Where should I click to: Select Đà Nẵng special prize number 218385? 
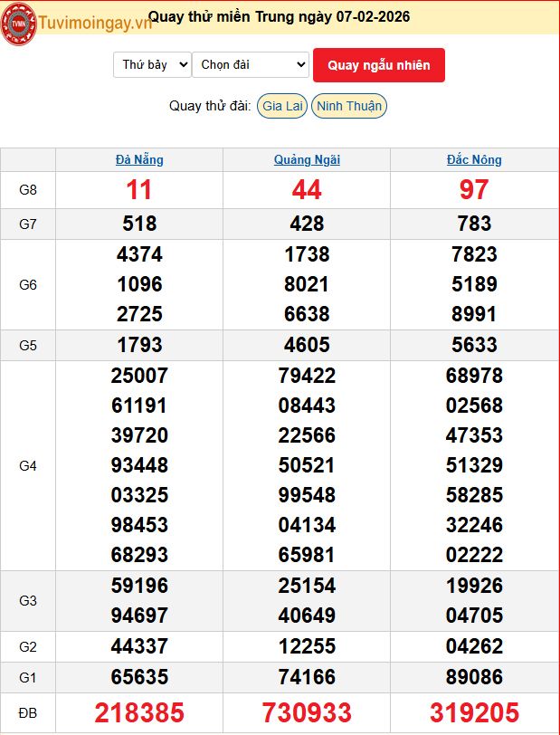pyautogui.click(x=139, y=713)
